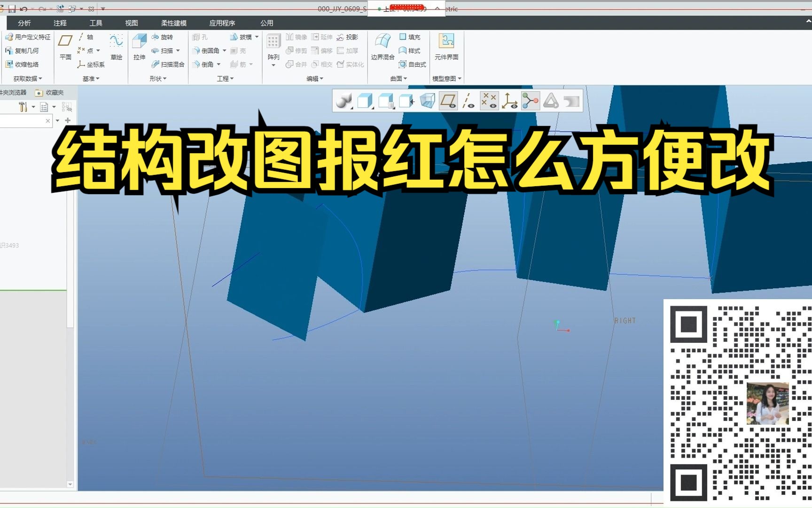Open the shaded sphere appearance gallery icon
Screen dimensions: 812x508
click(x=344, y=101)
